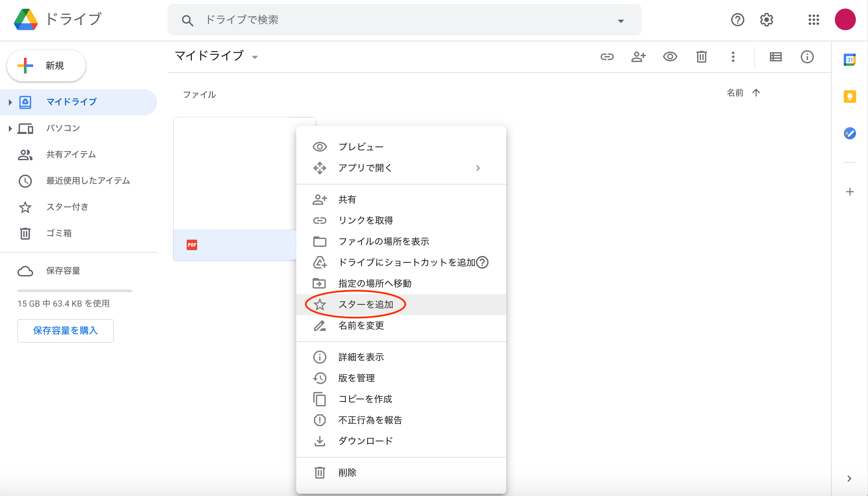Open ゴミ箱 in sidebar
868x496 pixels.
tap(78, 233)
